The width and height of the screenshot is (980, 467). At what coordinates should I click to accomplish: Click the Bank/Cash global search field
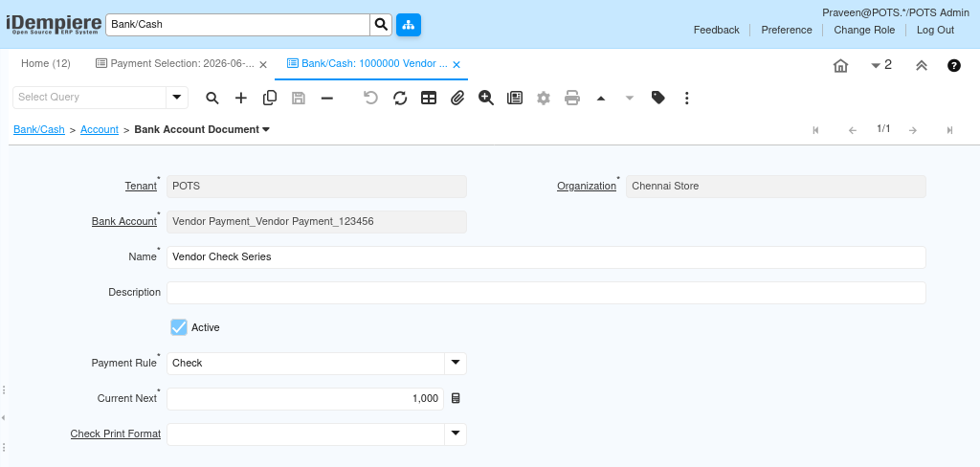(237, 24)
